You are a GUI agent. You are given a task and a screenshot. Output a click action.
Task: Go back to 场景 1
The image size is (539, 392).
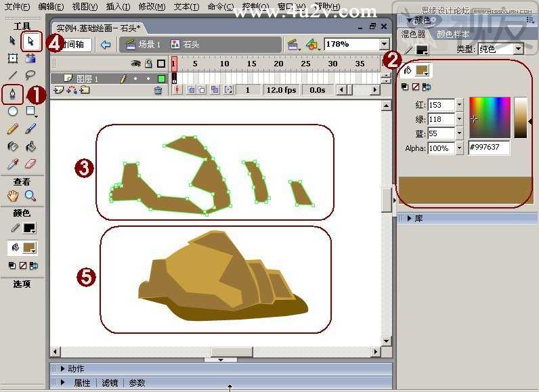[x=144, y=44]
